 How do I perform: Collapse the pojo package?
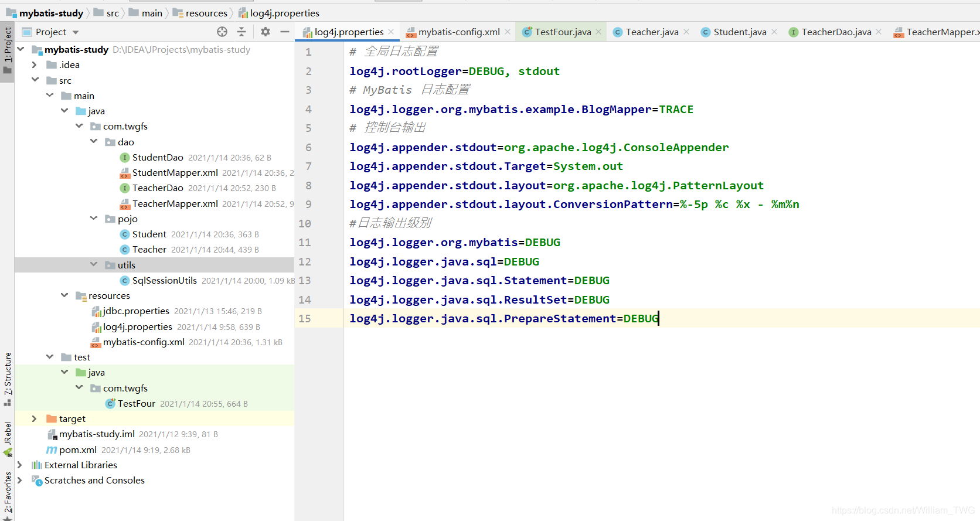tap(94, 218)
